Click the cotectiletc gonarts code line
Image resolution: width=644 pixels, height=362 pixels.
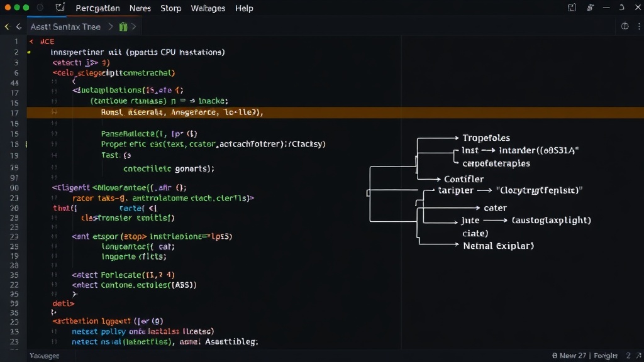[169, 168]
